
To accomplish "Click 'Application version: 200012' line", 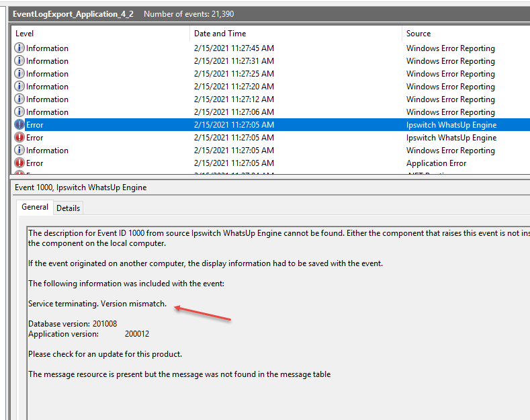I will click(x=89, y=334).
